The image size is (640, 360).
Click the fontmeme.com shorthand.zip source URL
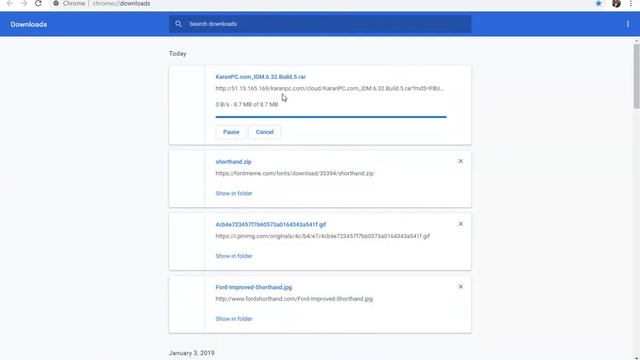295,173
